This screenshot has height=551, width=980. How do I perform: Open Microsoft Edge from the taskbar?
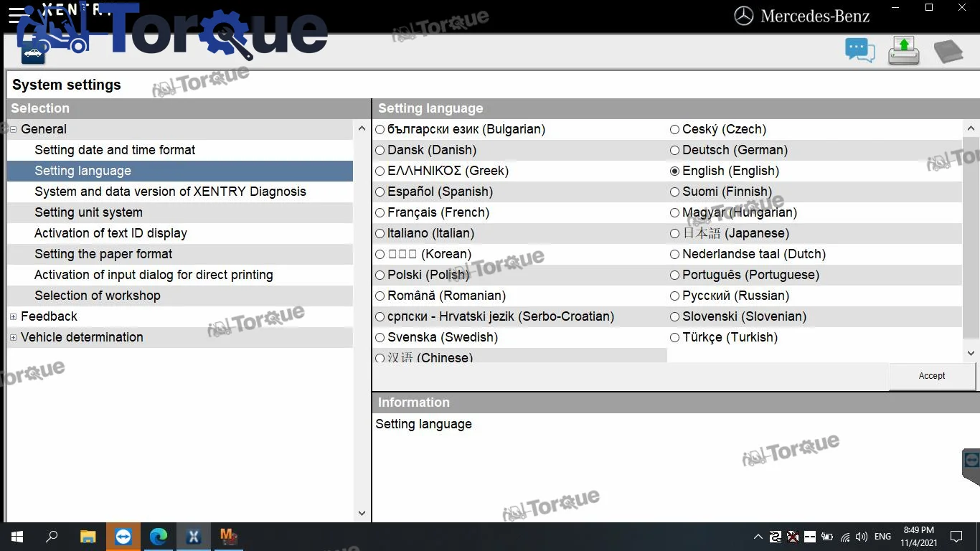[159, 537]
